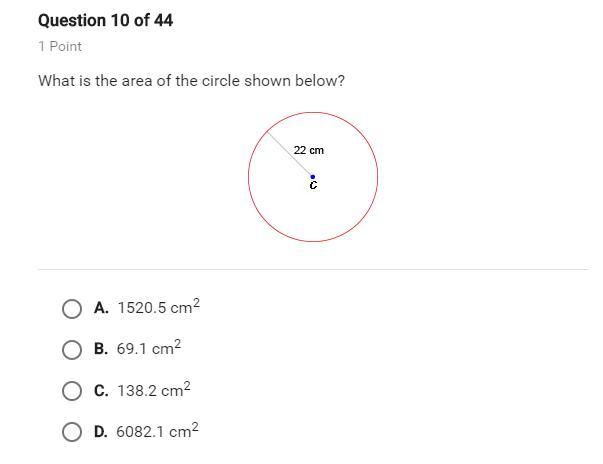The width and height of the screenshot is (603, 464).
Task: Click the answer text 138.2 cm²
Action: (153, 390)
